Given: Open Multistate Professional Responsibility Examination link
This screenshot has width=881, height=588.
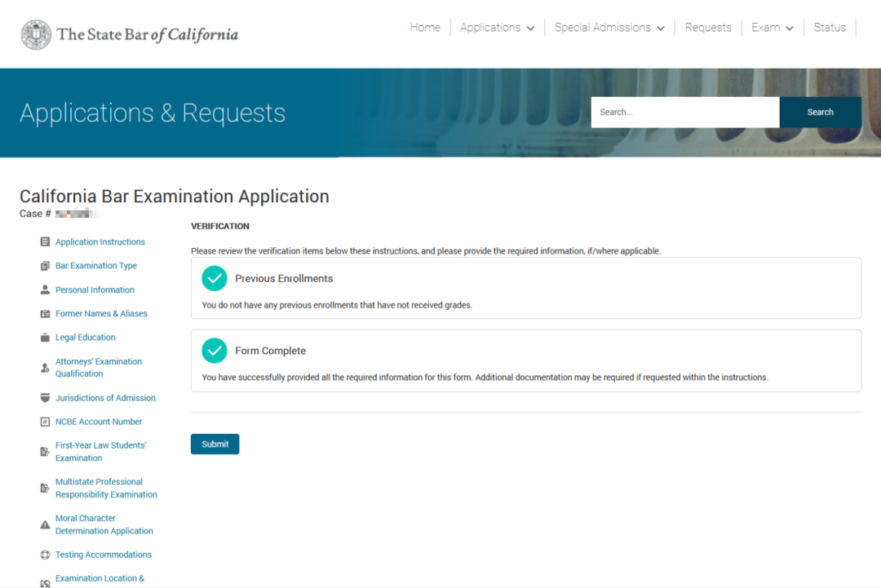Looking at the screenshot, I should tap(106, 488).
